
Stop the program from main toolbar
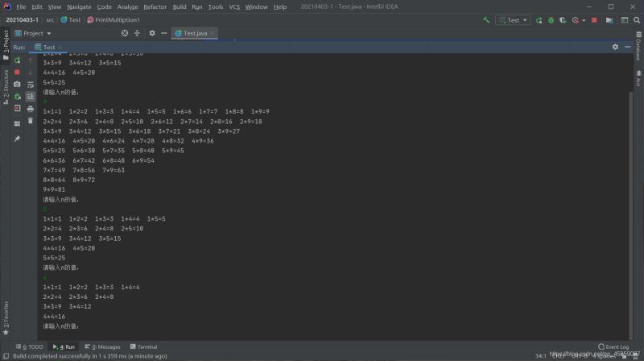click(594, 20)
